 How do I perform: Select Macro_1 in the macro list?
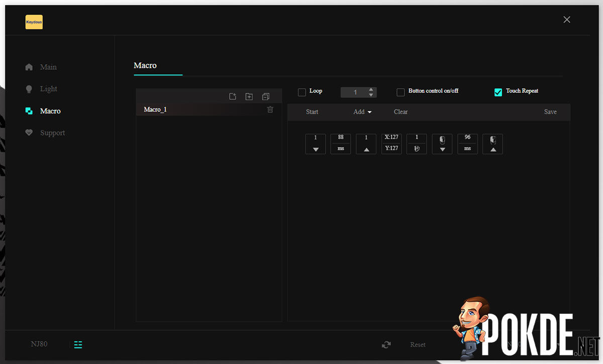coord(209,109)
